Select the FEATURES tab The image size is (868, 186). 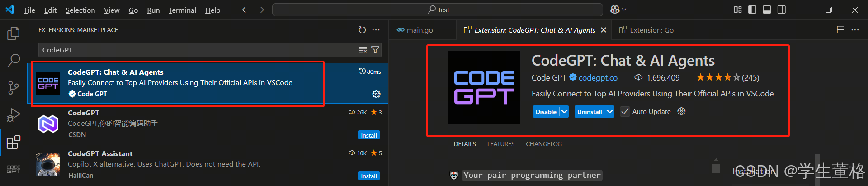500,144
